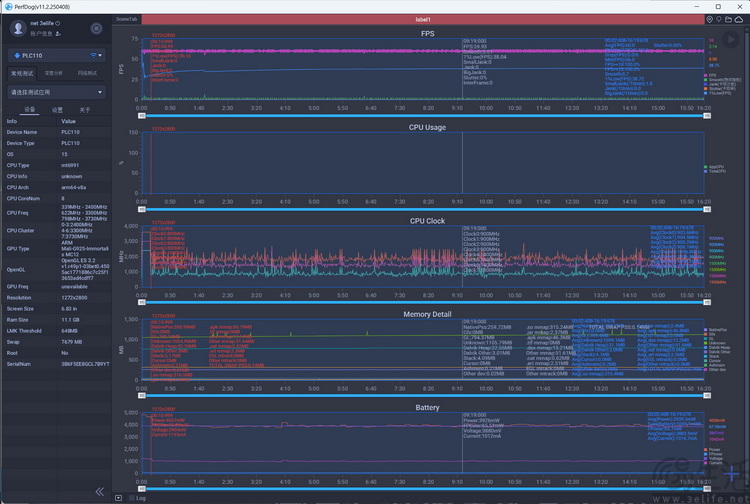The height and width of the screenshot is (504, 750).
Task: Click the red label1 bar
Action: (423, 20)
